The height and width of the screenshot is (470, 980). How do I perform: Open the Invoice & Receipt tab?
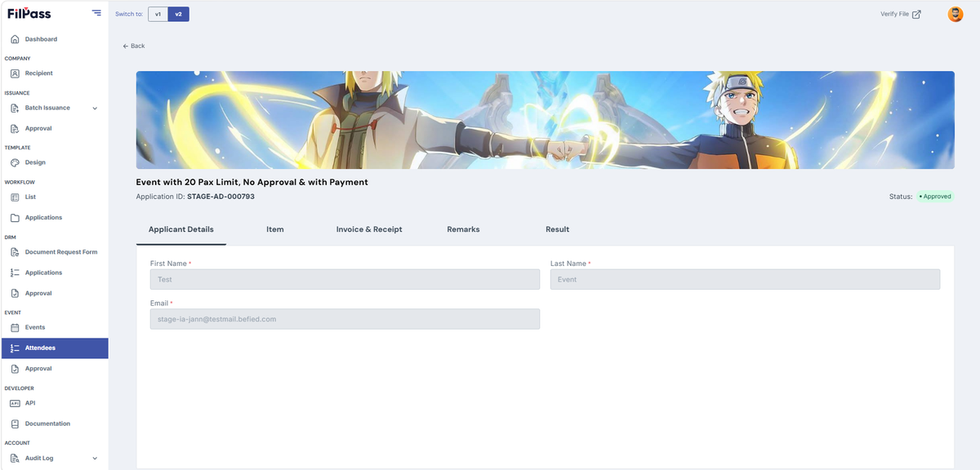point(369,229)
